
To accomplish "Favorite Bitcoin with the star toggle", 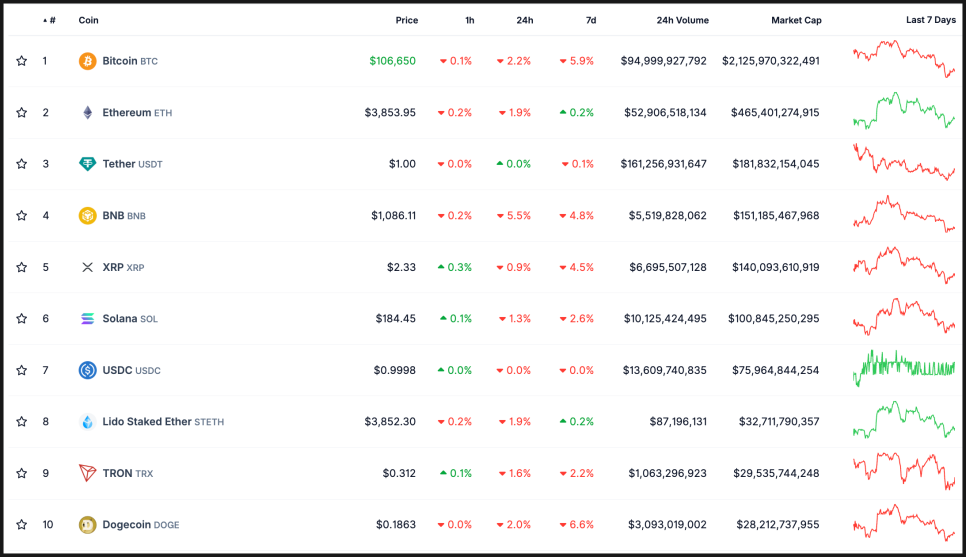I will tap(22, 61).
